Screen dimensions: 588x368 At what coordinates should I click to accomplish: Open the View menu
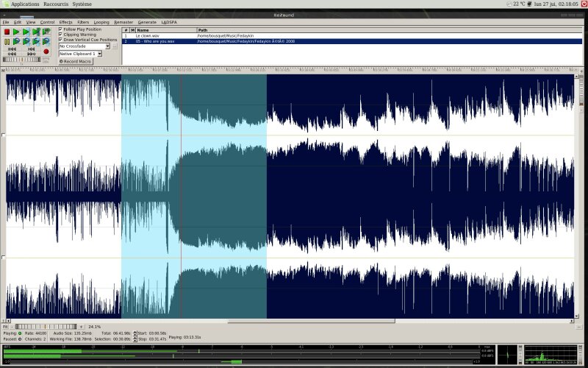(31, 22)
